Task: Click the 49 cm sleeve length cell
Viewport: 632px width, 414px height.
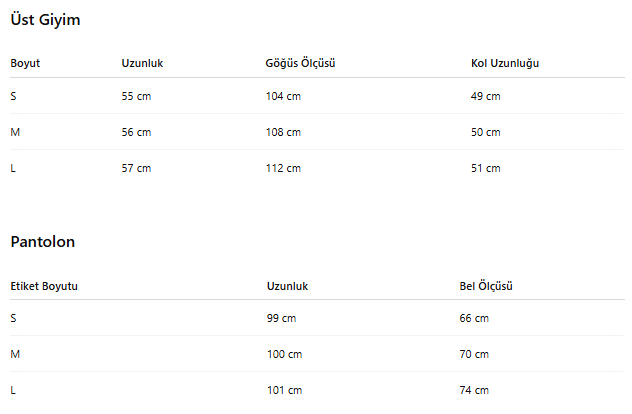Action: (x=486, y=96)
